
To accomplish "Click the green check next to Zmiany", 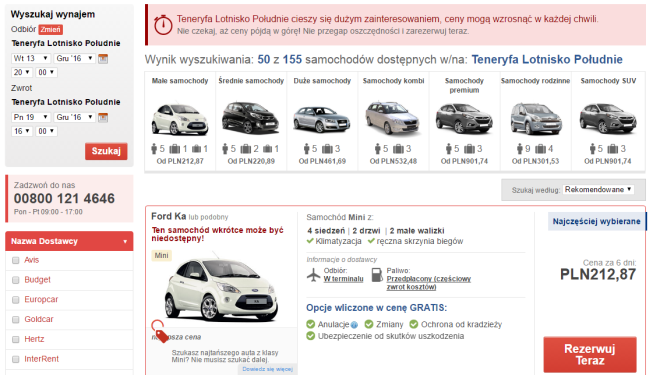I will (369, 324).
